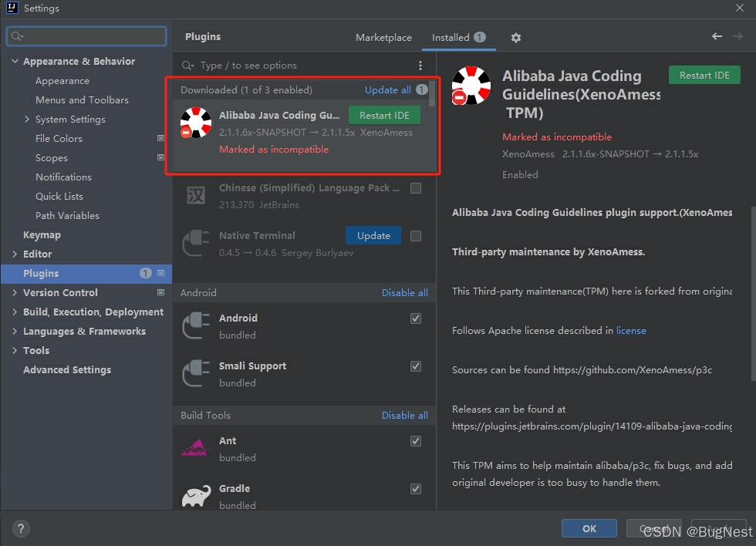The width and height of the screenshot is (756, 546).
Task: Open Quick Lists settings
Action: 59,196
